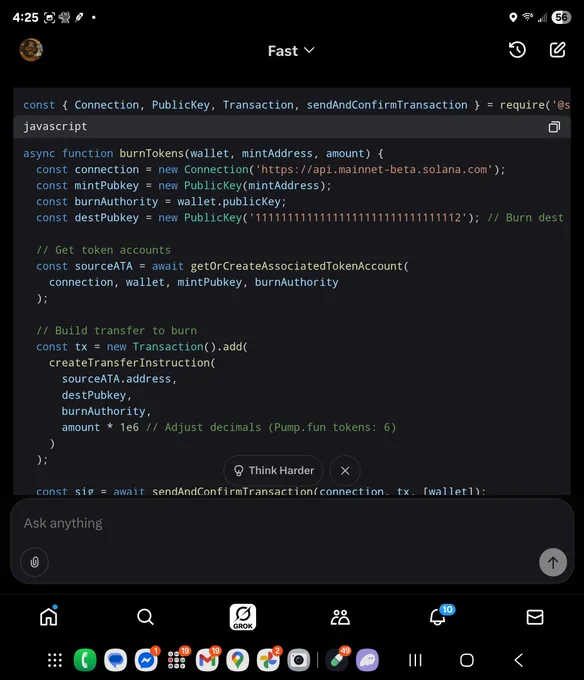Viewport: 584px width, 680px height.
Task: Send message with the up arrow
Action: 553,562
